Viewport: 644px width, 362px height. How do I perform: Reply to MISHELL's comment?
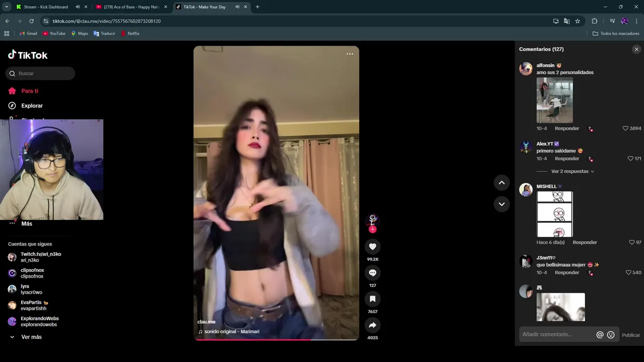click(x=585, y=242)
